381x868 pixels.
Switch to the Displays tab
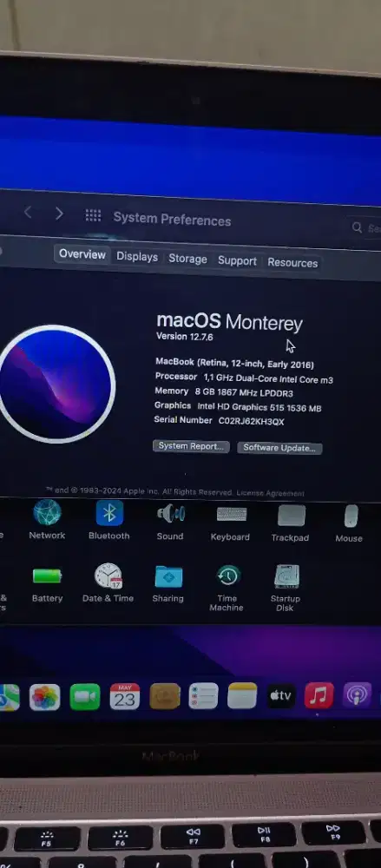click(x=137, y=257)
